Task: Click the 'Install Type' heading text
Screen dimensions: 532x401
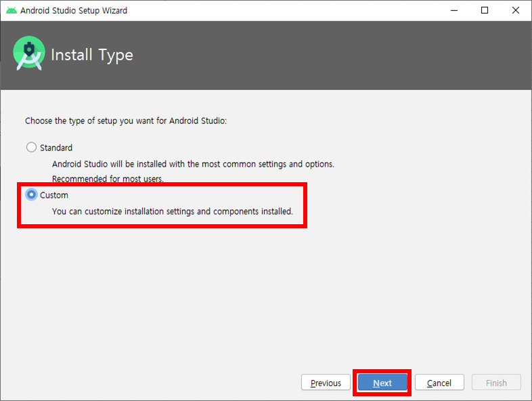Action: click(x=92, y=55)
